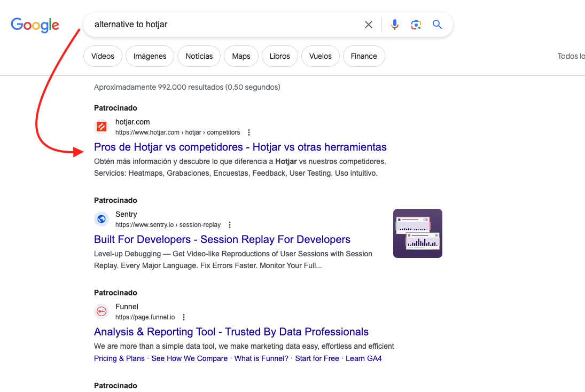Open the Pricing & Plans sitelink
The width and height of the screenshot is (585, 392).
coord(119,358)
